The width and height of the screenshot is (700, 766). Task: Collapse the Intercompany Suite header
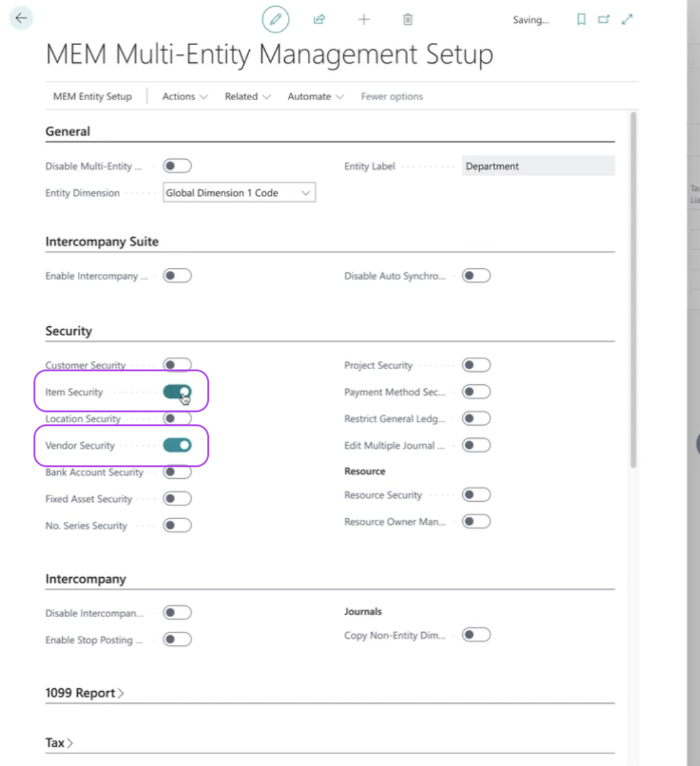click(102, 241)
